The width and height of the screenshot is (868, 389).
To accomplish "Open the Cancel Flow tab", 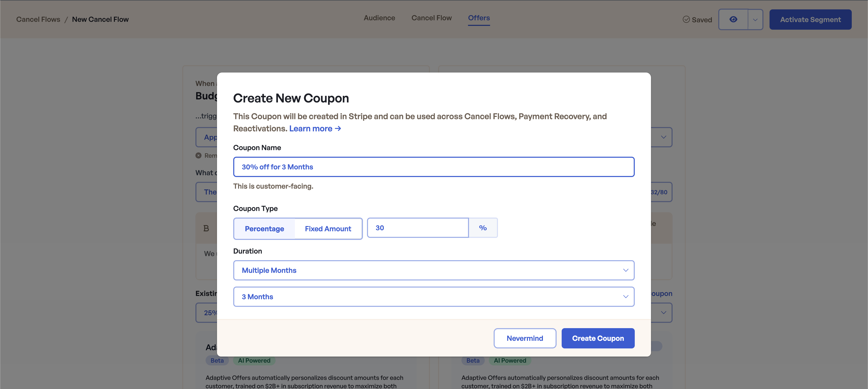I will 431,18.
